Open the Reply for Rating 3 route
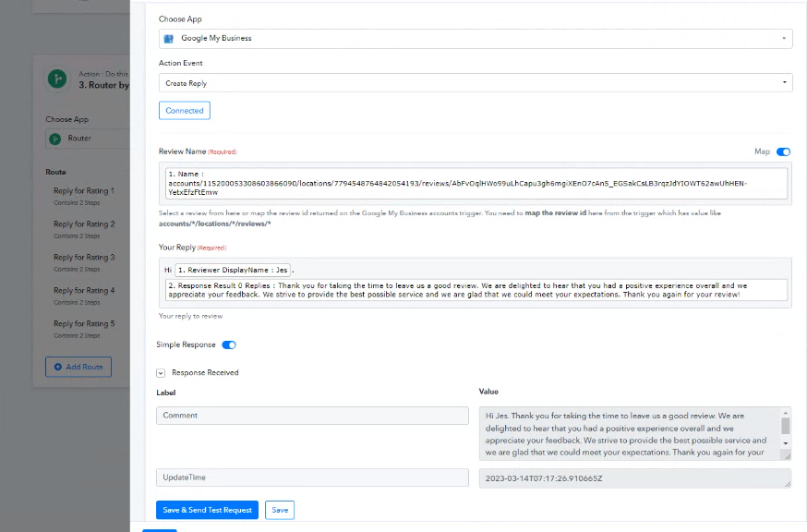The height and width of the screenshot is (532, 807). [84, 262]
